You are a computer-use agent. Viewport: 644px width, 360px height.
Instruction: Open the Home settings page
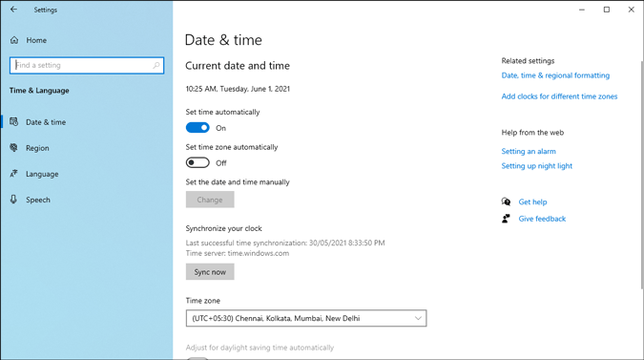(x=36, y=40)
